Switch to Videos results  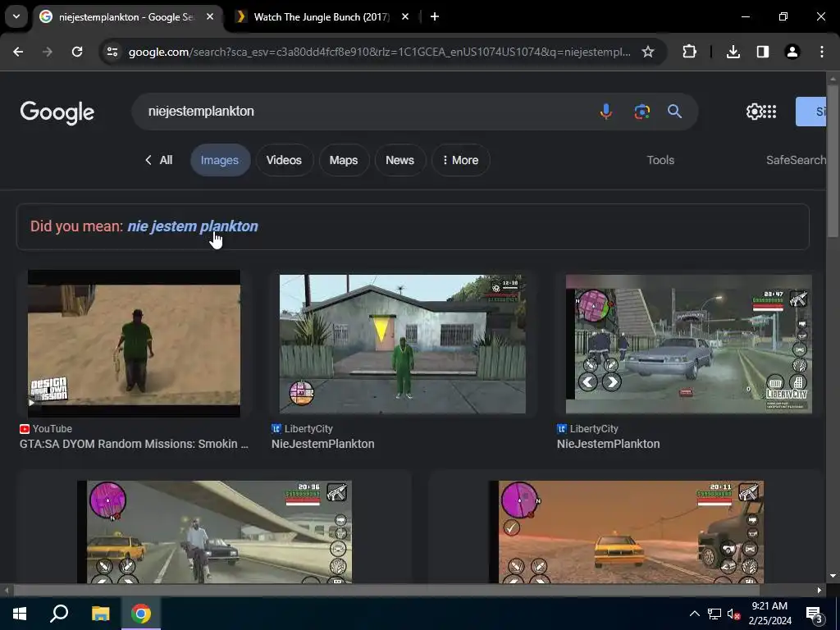pos(284,160)
